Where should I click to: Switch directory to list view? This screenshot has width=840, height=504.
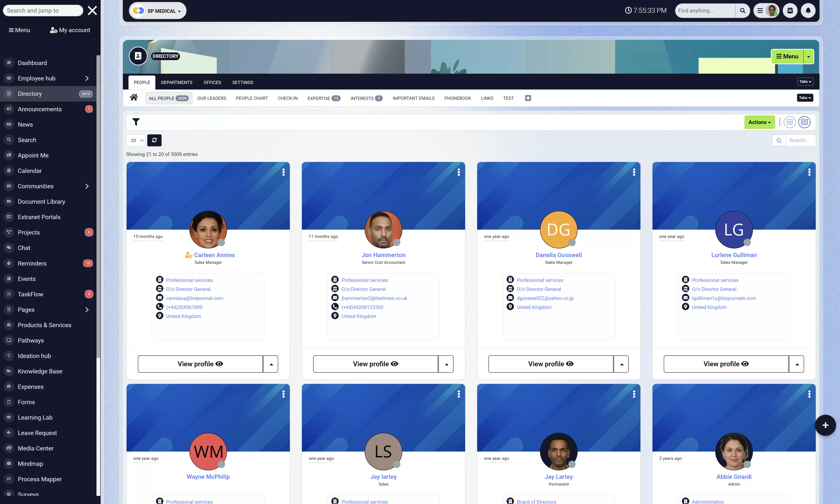[804, 122]
